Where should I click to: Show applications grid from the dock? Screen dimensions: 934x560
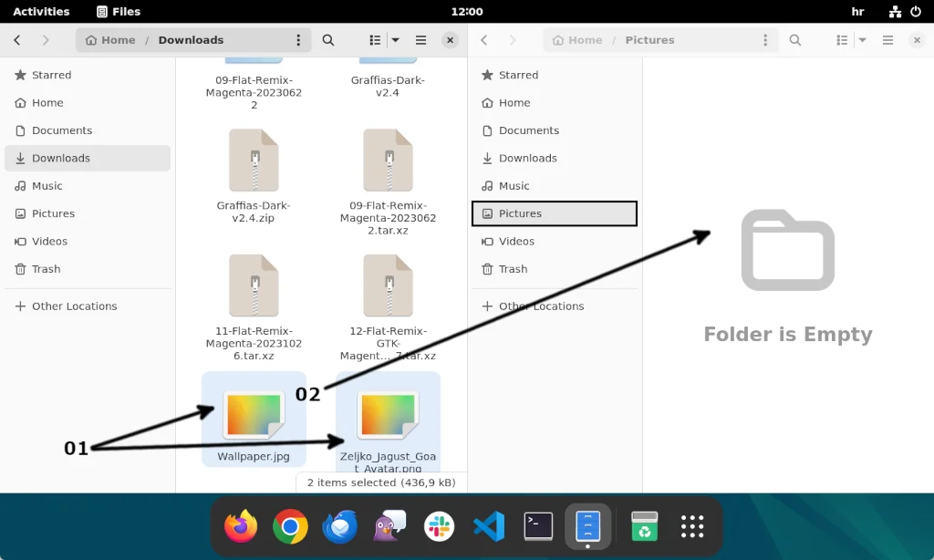pos(692,526)
